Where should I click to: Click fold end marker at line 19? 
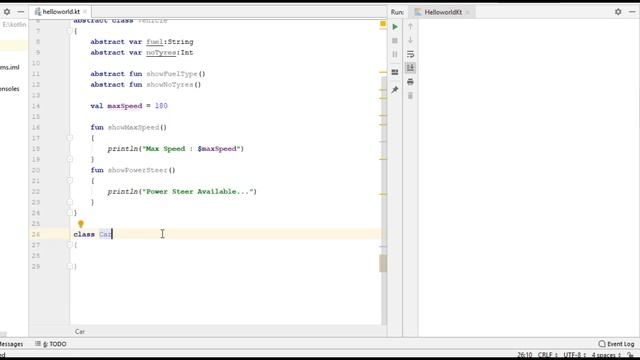coord(70,159)
